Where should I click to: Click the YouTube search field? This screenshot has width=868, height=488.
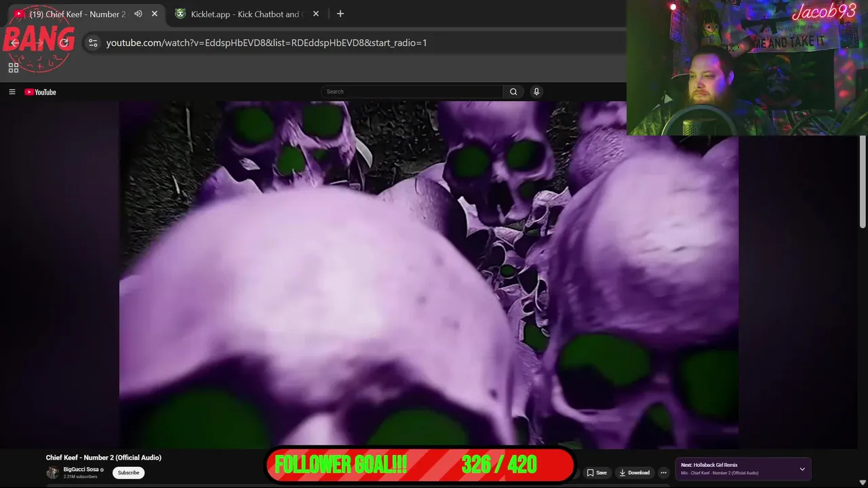point(412,92)
